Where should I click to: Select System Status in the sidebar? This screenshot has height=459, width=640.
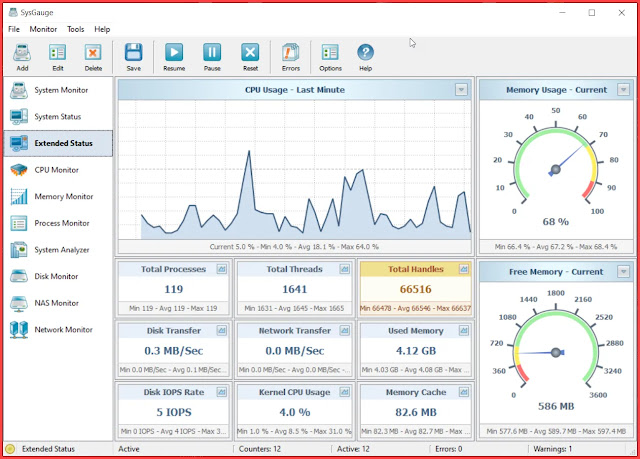tap(58, 117)
